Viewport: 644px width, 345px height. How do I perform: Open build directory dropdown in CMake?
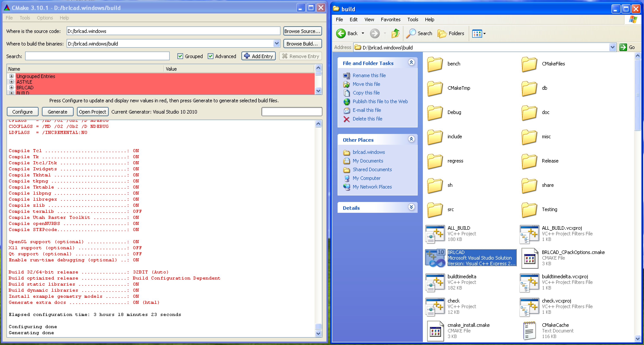pyautogui.click(x=277, y=43)
